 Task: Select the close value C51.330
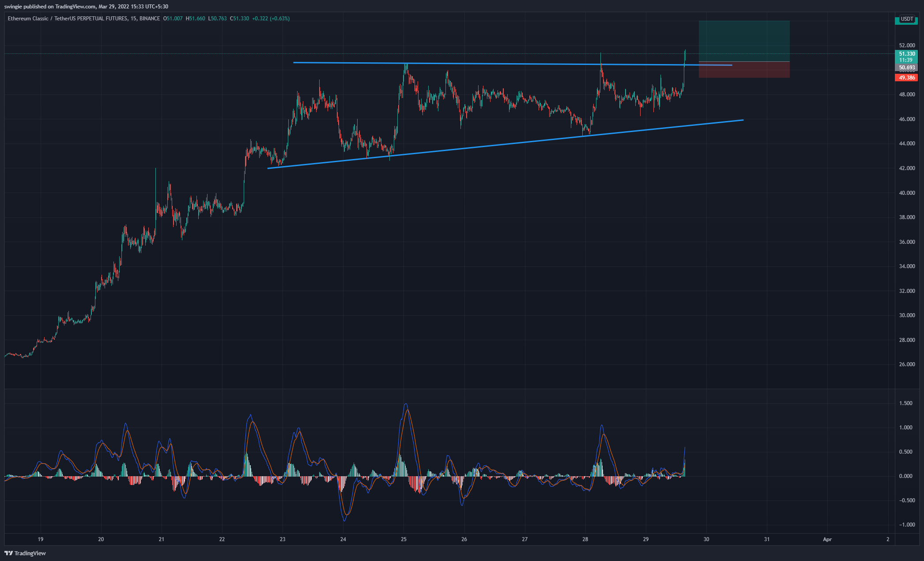tap(240, 19)
